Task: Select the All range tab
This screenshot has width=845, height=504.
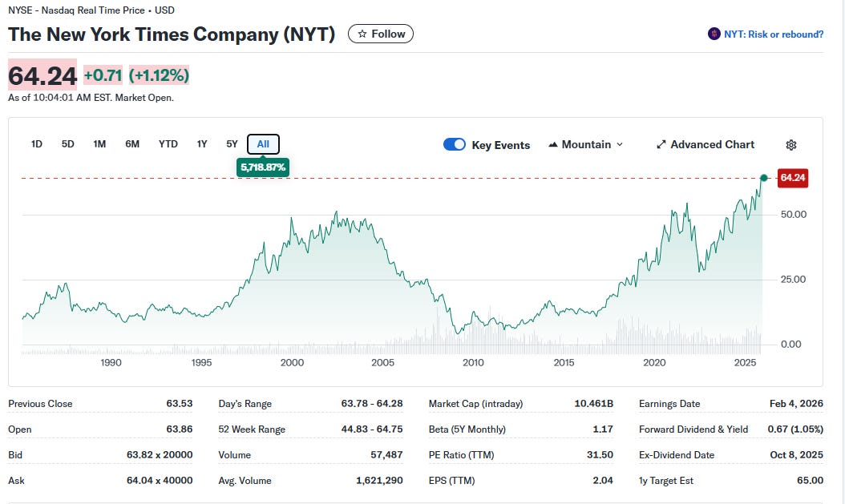Action: point(263,143)
